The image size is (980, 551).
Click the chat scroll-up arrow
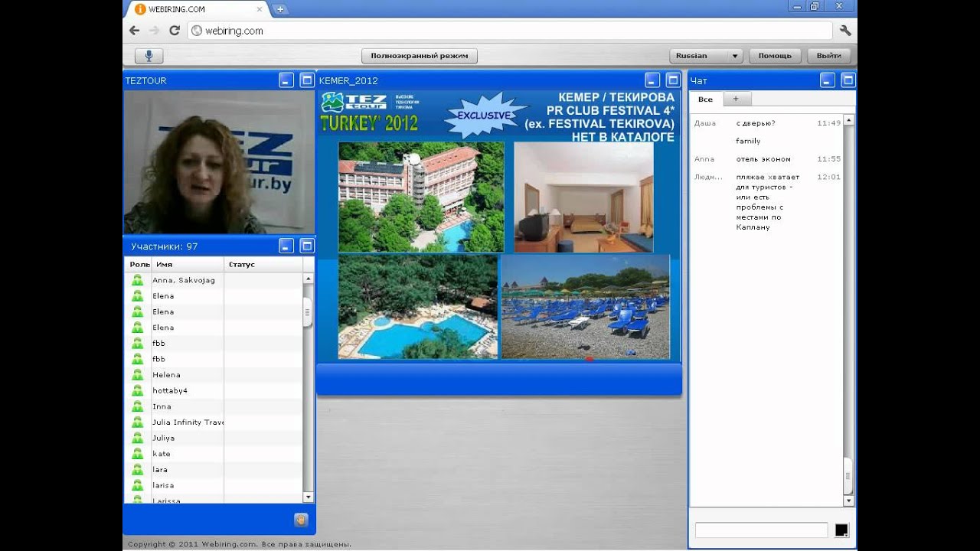[848, 121]
